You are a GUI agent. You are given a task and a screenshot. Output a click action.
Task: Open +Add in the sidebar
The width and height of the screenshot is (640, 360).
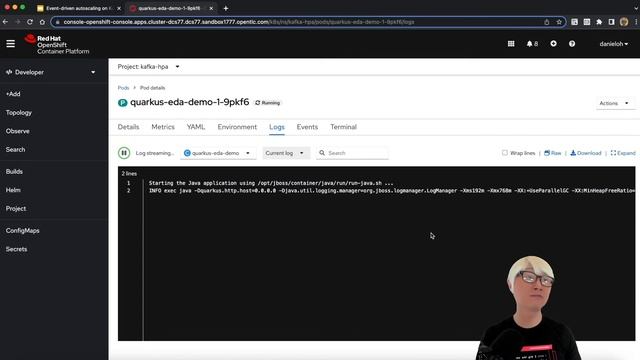pyautogui.click(x=13, y=94)
